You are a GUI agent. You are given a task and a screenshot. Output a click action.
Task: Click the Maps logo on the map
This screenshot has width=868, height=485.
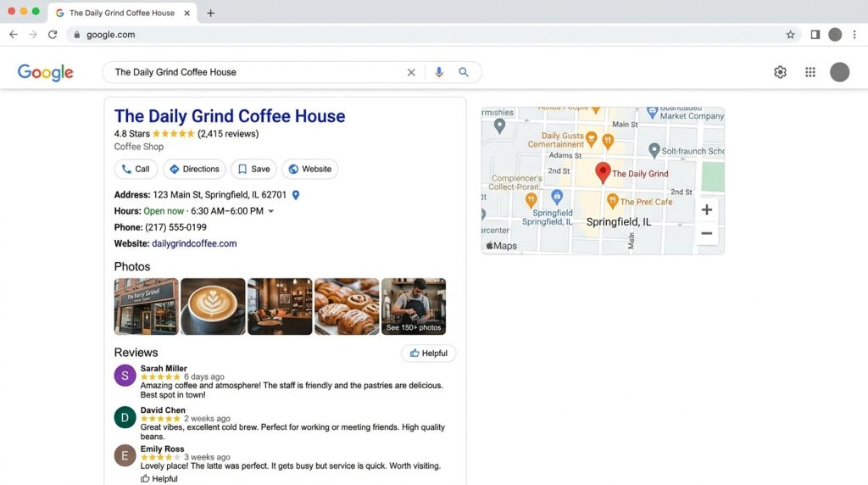click(502, 246)
